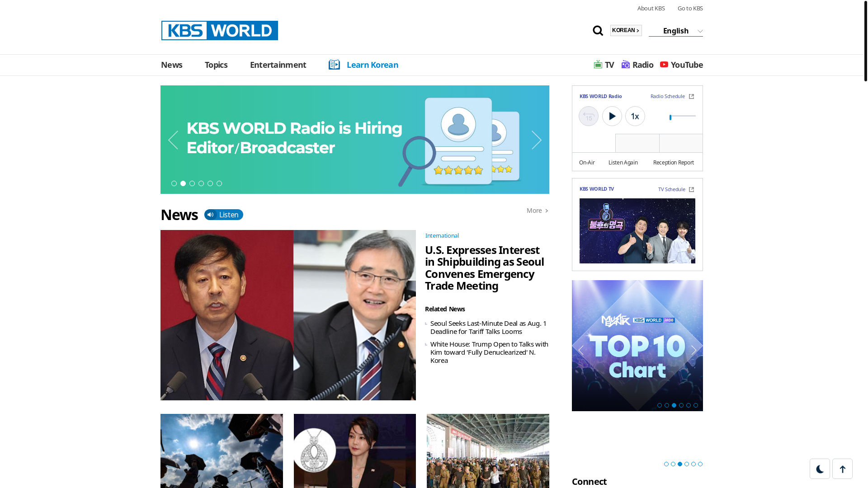The height and width of the screenshot is (488, 868).
Task: Switch to On-Air radio tab
Action: click(x=587, y=162)
